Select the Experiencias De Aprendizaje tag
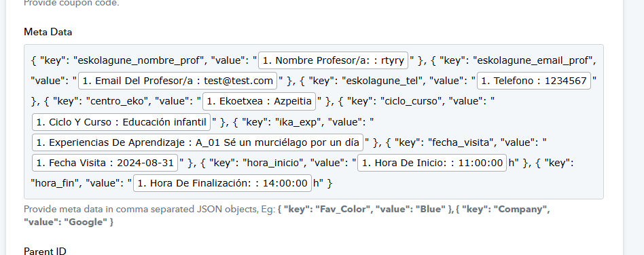This screenshot has width=644, height=255. [x=198, y=142]
